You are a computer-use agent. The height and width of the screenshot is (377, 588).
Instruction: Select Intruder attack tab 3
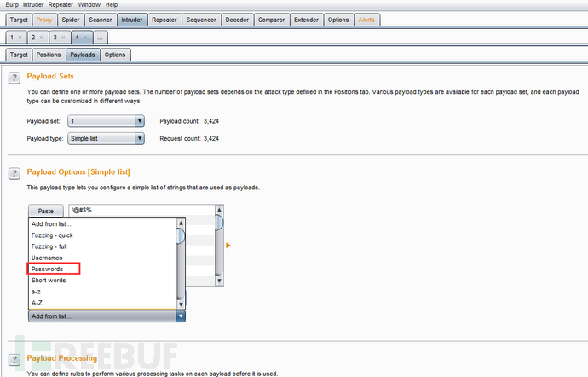(55, 38)
